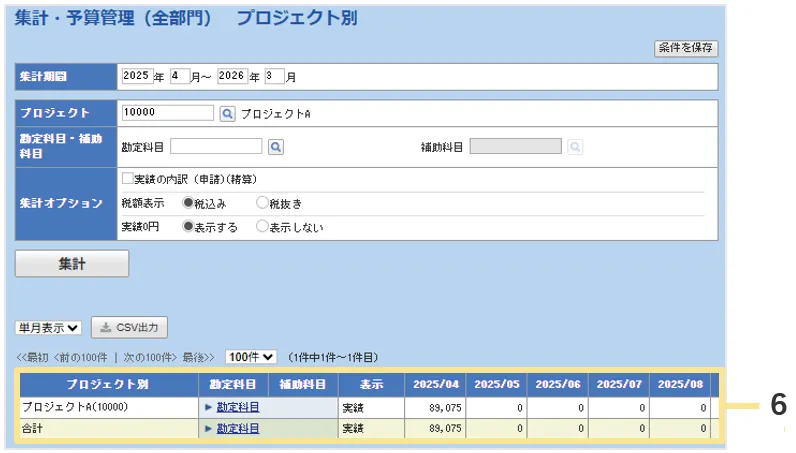Open the 単月表示 dropdown
Viewport: 796px width, 453px height.
48,327
